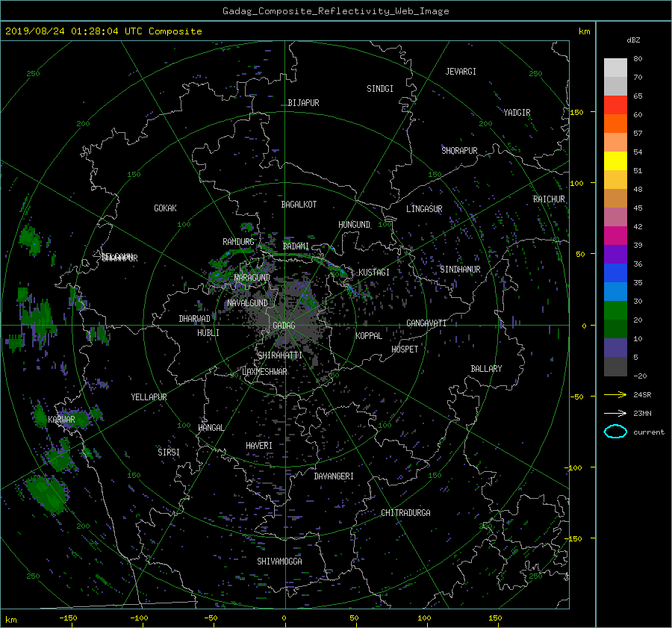The image size is (672, 628).
Task: Click the 'dBZ' legend heading
Action: (x=633, y=40)
